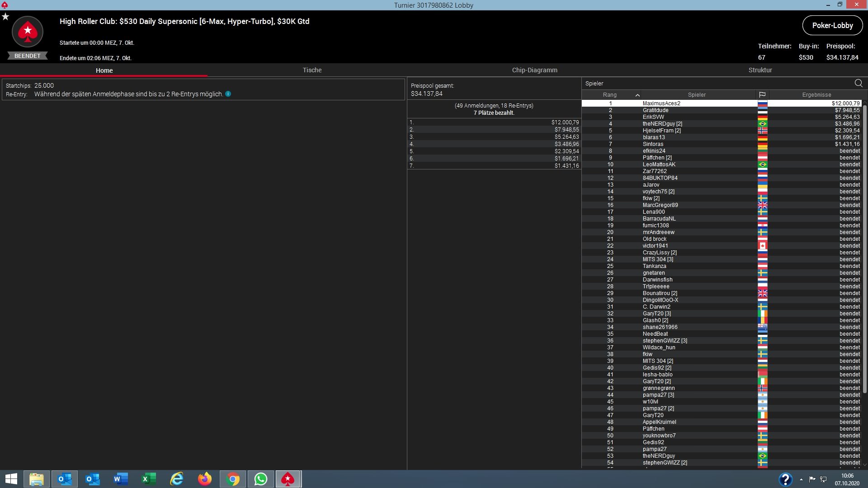
Task: Open the Chip-Diagramm tab
Action: click(534, 70)
